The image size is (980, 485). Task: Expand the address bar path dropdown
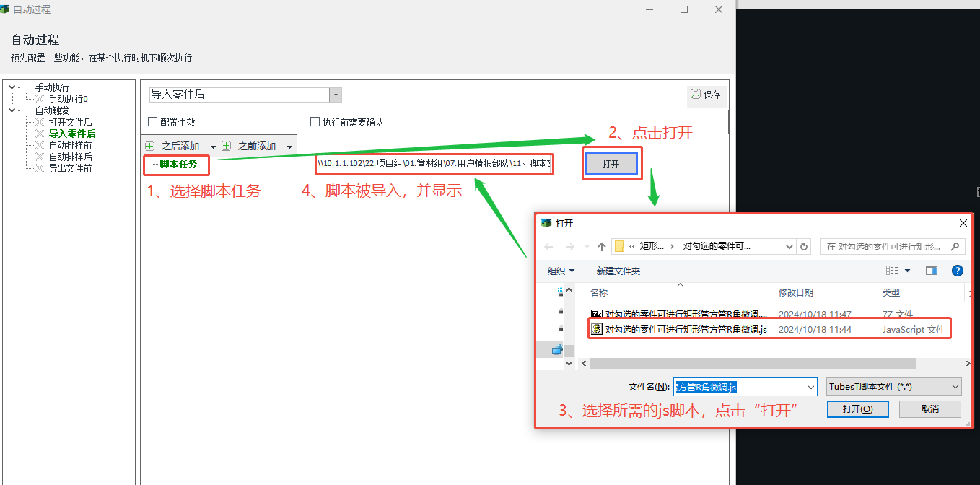tap(789, 246)
